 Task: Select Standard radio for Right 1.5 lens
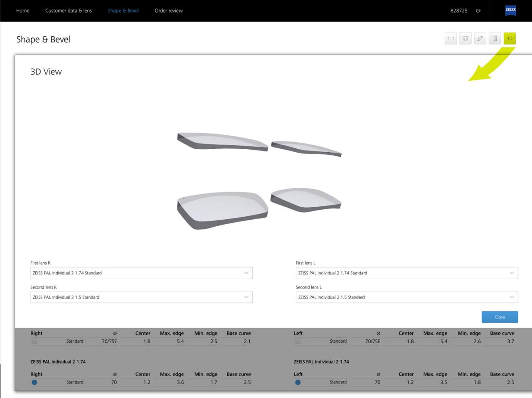coord(35,341)
